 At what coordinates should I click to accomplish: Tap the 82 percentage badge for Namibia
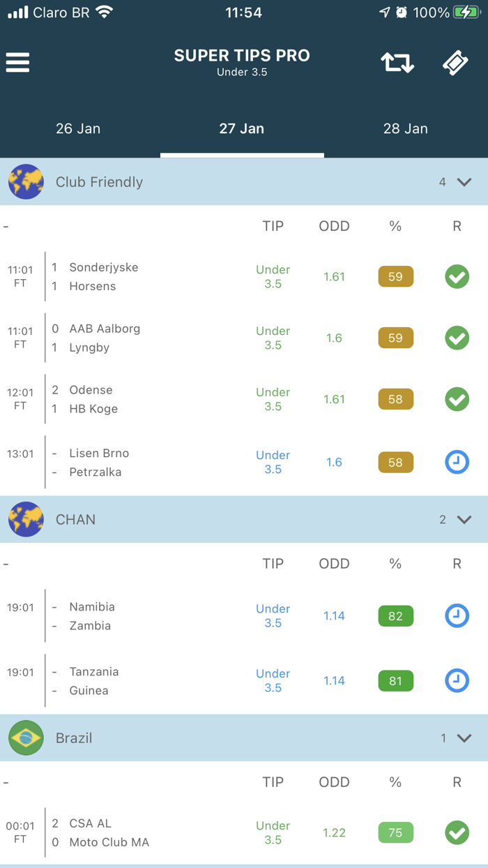395,616
